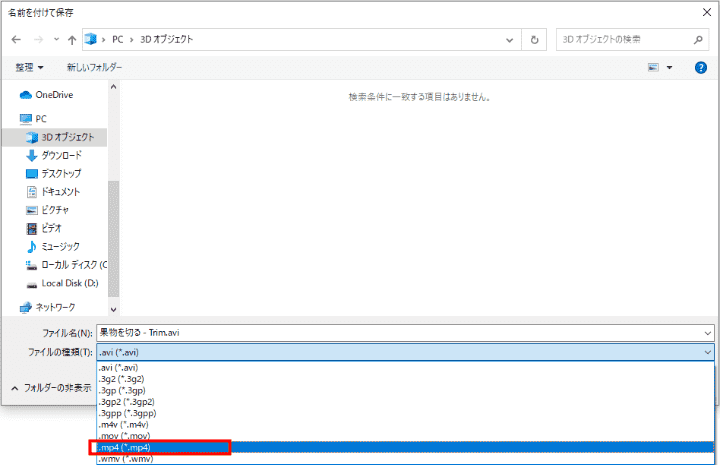Select PC in the address breadcrumb
The width and height of the screenshot is (720, 465).
[x=118, y=39]
